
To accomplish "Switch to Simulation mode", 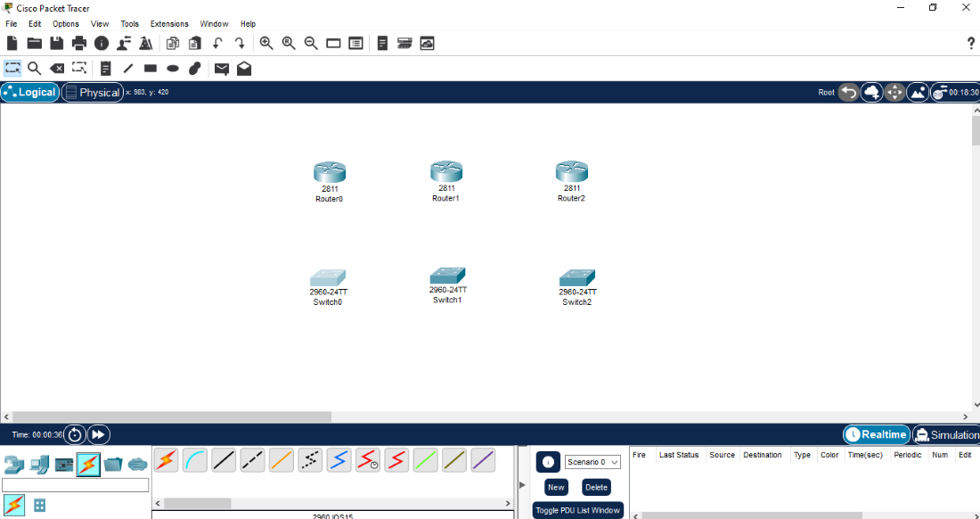I will pyautogui.click(x=946, y=434).
